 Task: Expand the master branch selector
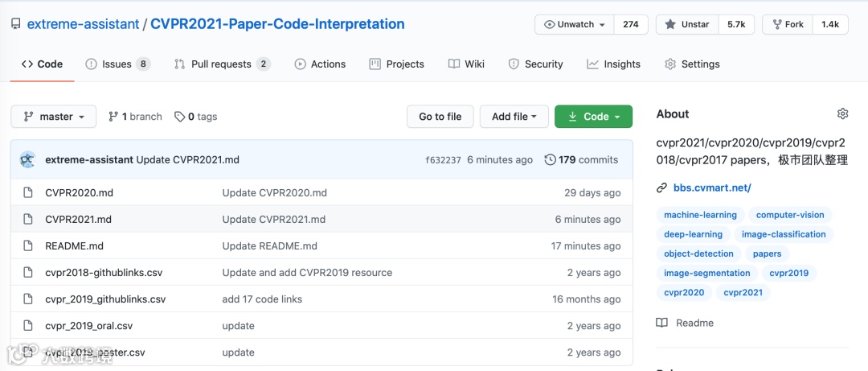pos(54,117)
